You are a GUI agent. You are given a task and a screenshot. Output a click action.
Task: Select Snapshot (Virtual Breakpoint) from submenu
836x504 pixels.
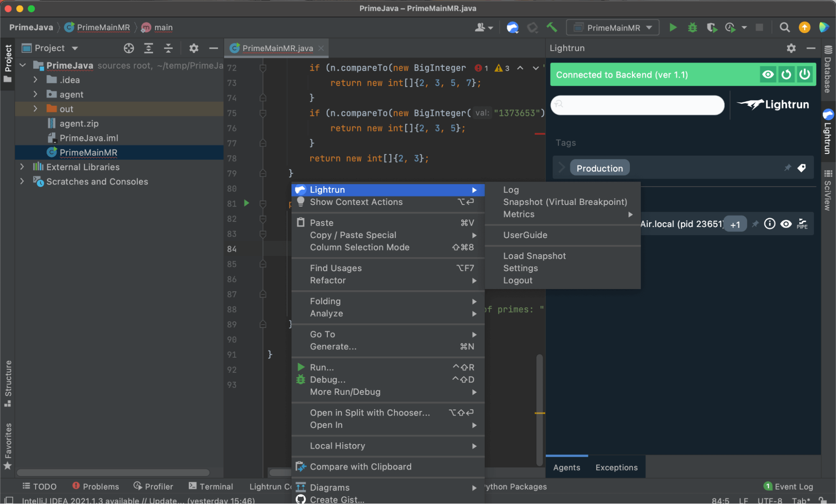pyautogui.click(x=565, y=202)
